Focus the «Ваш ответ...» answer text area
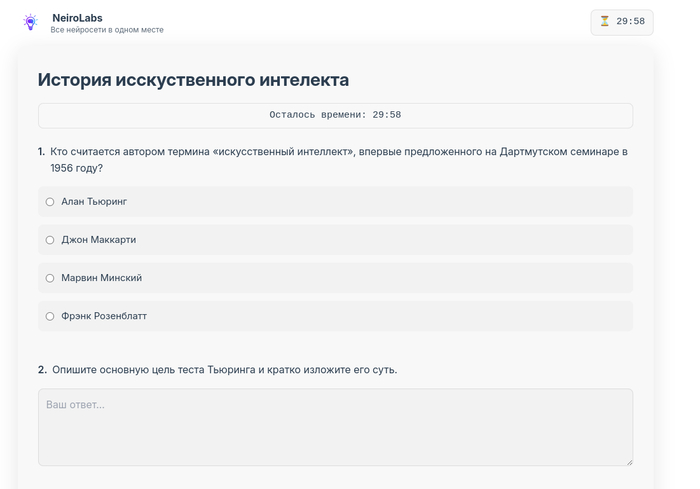This screenshot has height=489, width=700. (335, 427)
